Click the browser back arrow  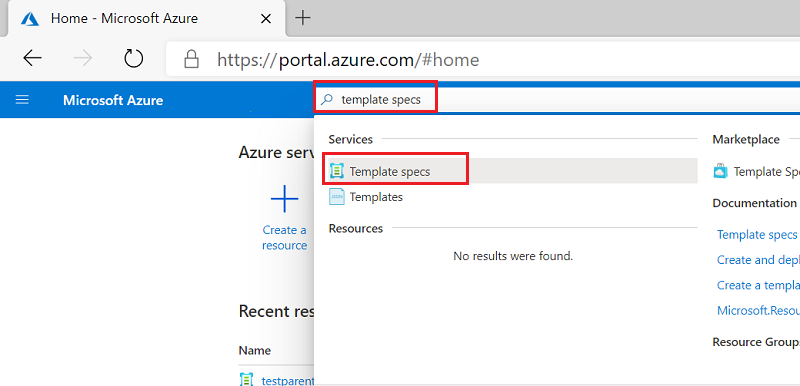(32, 59)
